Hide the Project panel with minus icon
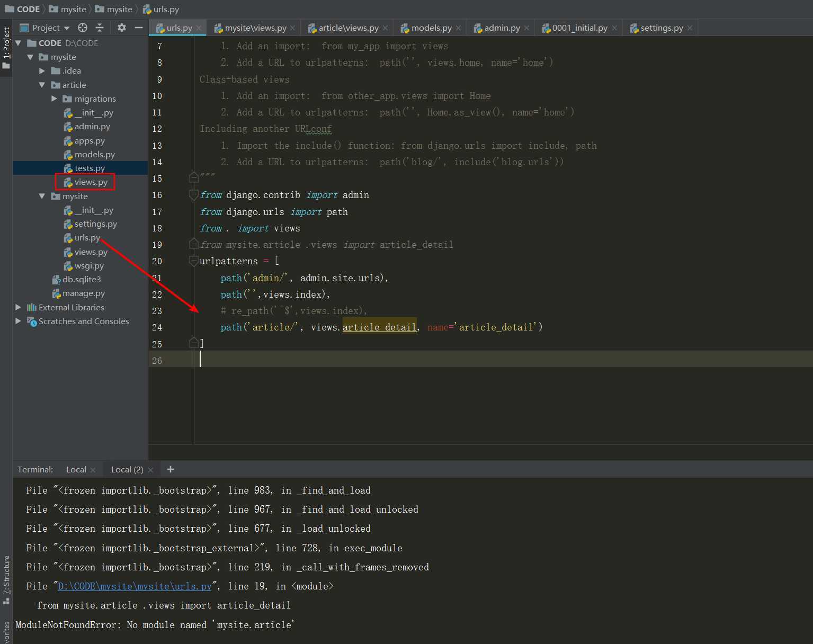 [x=139, y=28]
